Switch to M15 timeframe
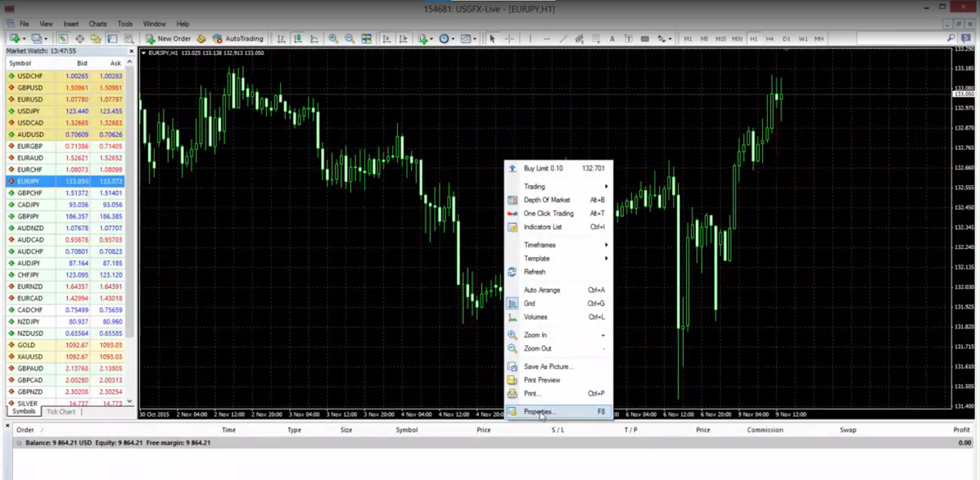The image size is (980, 480). 721,39
